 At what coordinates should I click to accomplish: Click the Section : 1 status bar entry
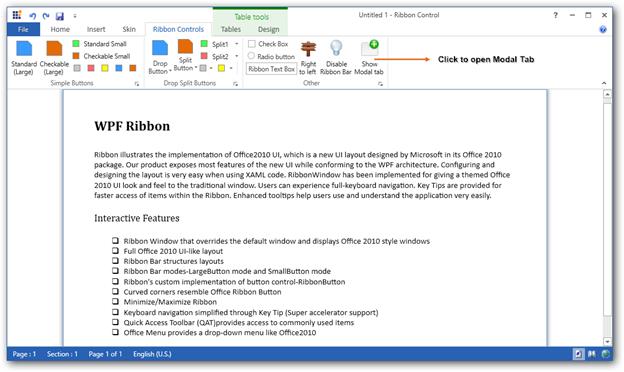pos(62,354)
